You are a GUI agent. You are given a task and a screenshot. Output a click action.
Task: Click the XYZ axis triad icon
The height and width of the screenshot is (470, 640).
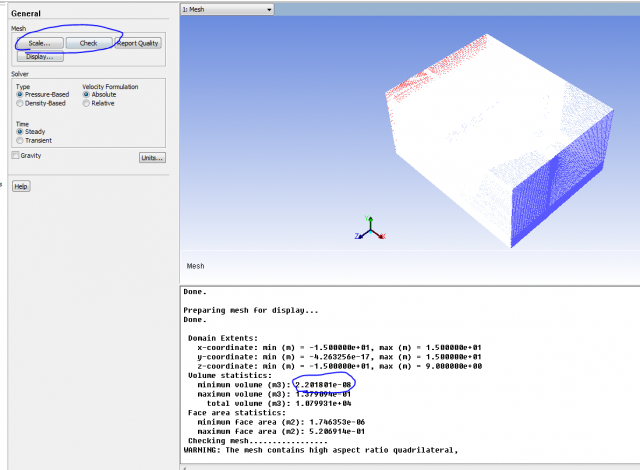(x=370, y=231)
